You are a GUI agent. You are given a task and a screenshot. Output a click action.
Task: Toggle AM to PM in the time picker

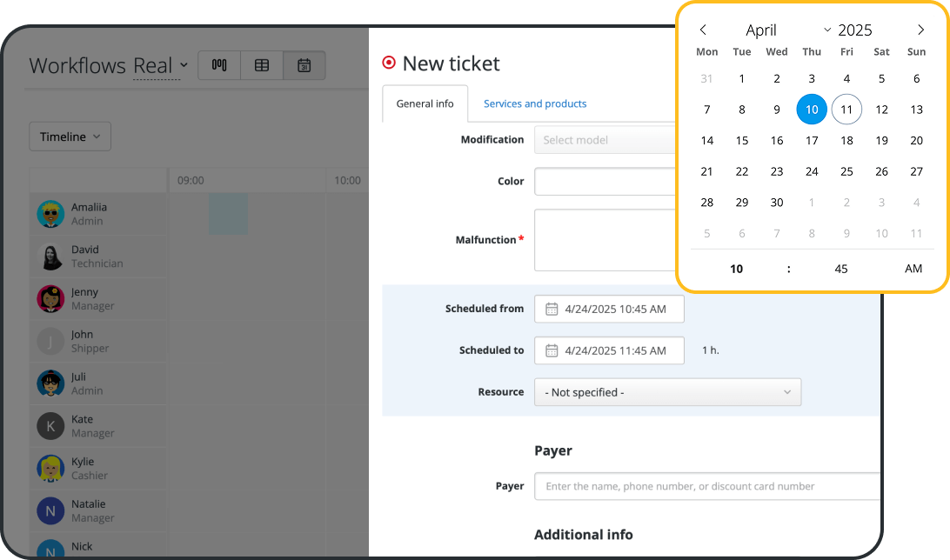(913, 269)
